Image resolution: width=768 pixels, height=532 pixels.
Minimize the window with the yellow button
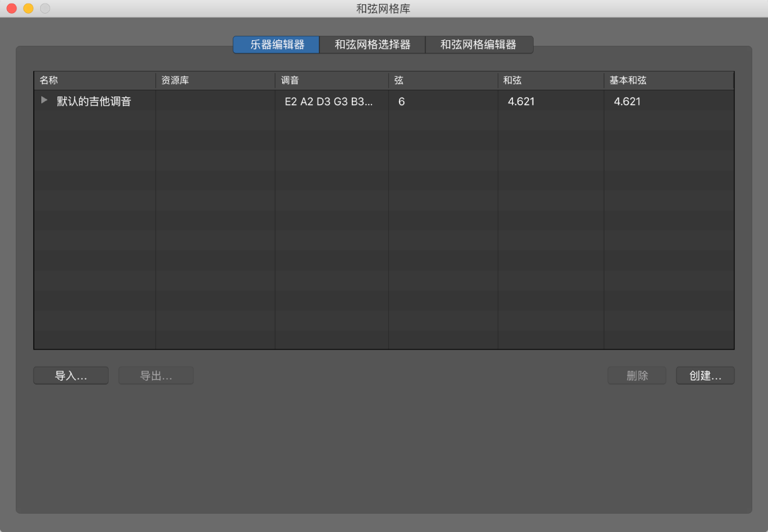pos(28,8)
